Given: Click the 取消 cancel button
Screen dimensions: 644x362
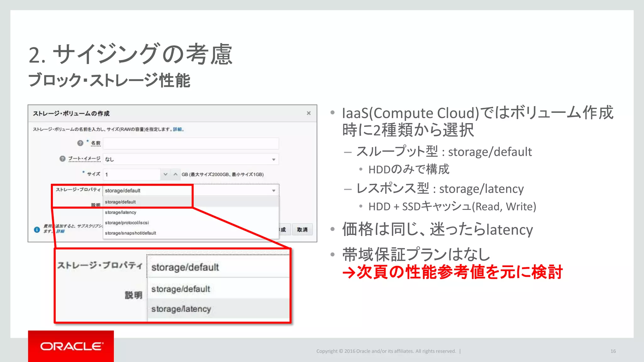Looking at the screenshot, I should (x=302, y=230).
